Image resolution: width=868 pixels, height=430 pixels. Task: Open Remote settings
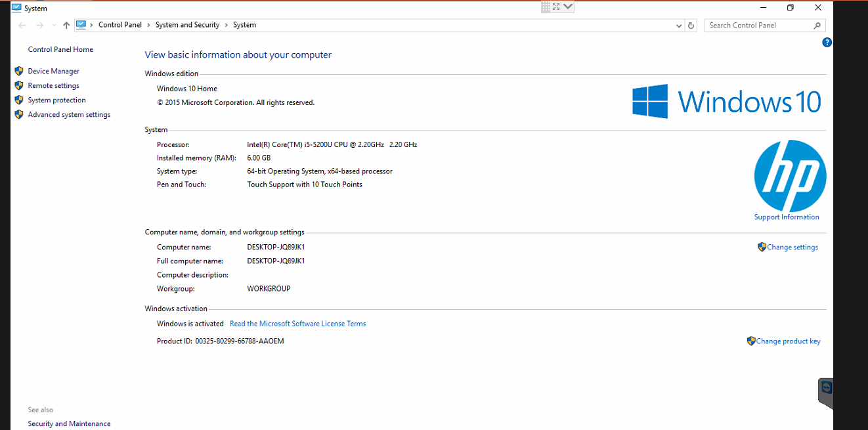click(x=53, y=85)
